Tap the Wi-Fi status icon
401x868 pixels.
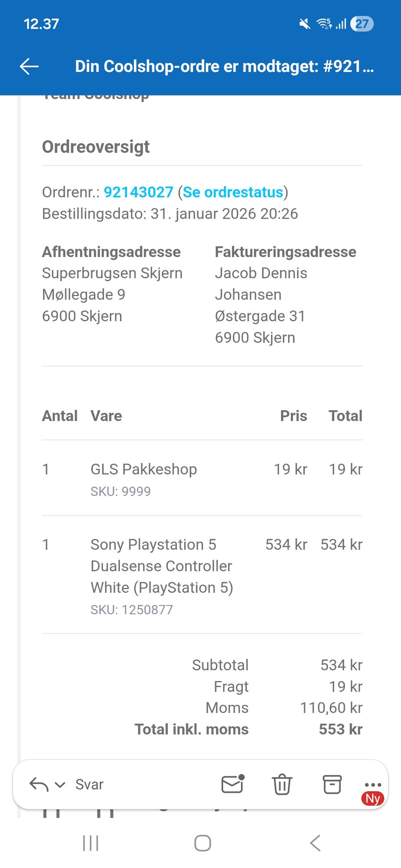coord(324,24)
